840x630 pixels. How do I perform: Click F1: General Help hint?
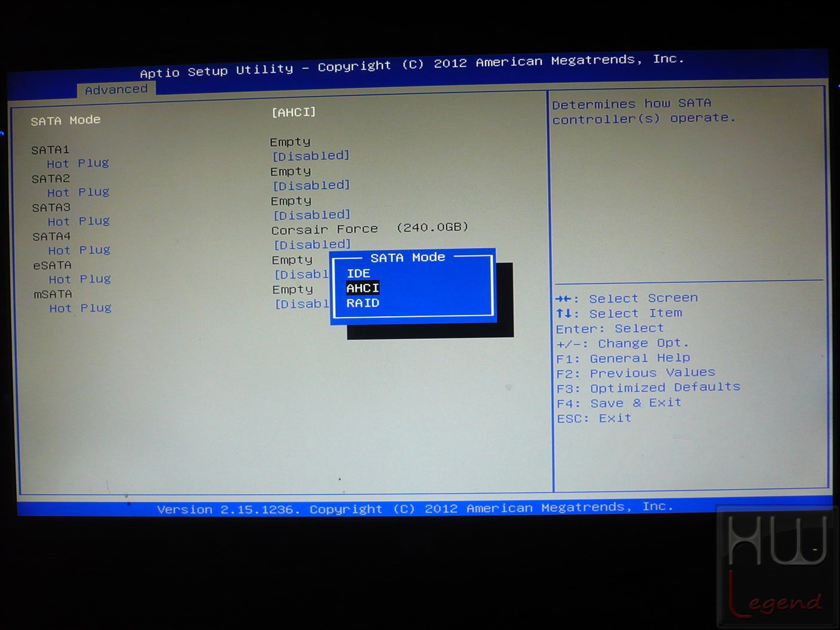click(x=623, y=359)
